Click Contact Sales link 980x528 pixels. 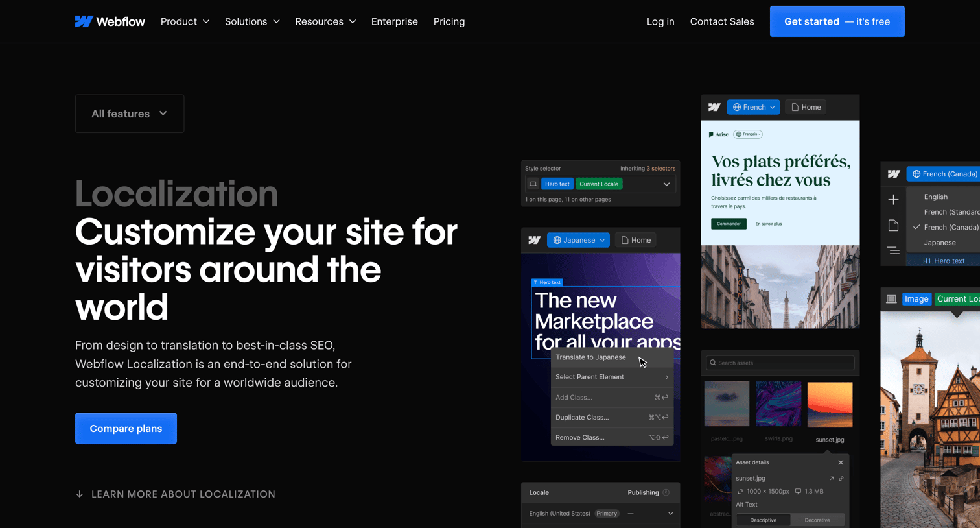coord(722,21)
